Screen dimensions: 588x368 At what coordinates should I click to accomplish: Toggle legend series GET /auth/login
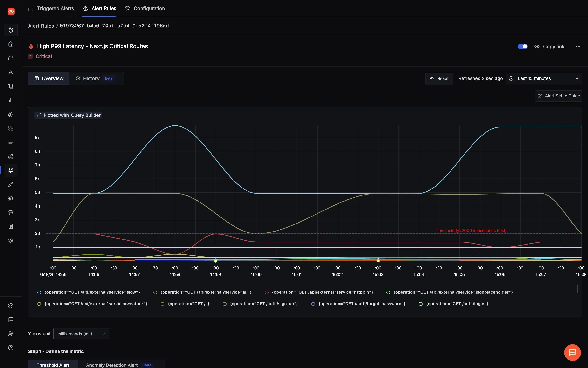point(453,304)
